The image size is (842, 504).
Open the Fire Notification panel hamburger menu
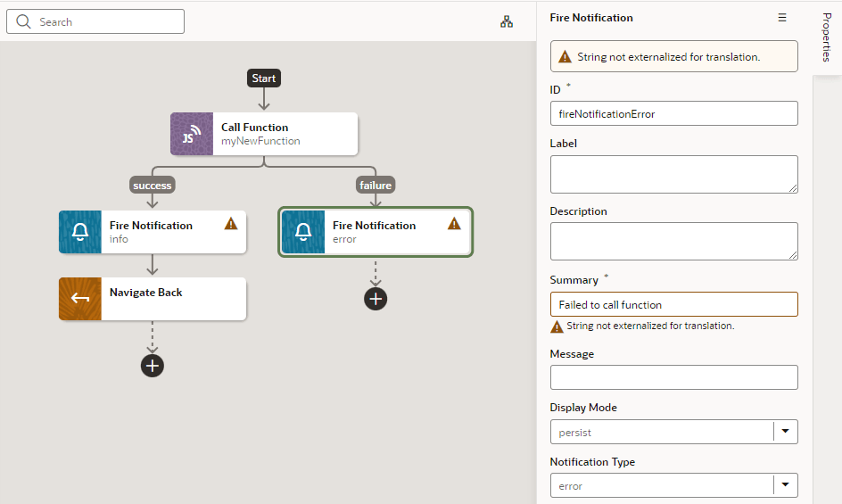[782, 18]
